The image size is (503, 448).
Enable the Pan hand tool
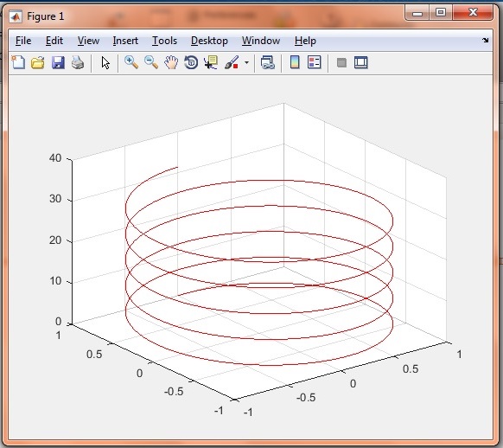[171, 62]
